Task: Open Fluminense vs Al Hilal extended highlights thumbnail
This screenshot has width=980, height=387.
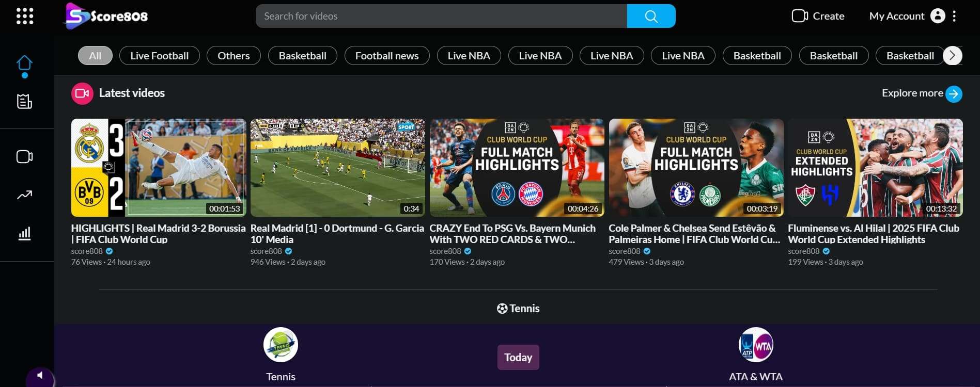Action: coord(875,168)
